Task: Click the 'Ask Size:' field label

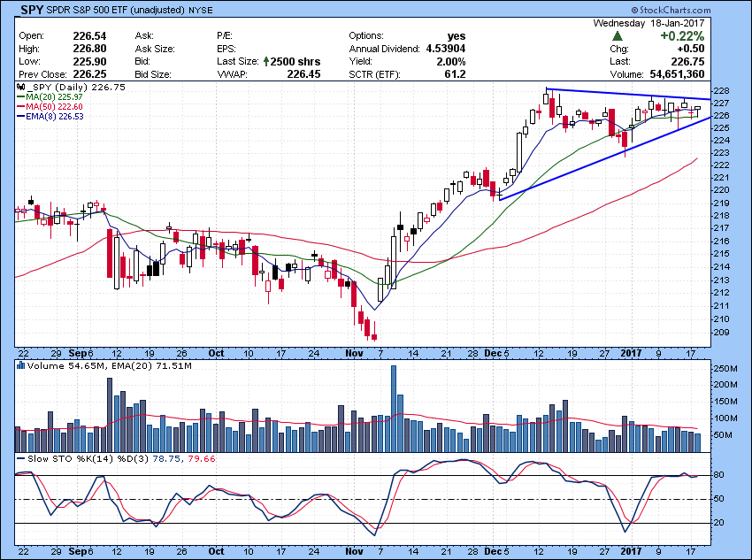Action: [x=155, y=49]
